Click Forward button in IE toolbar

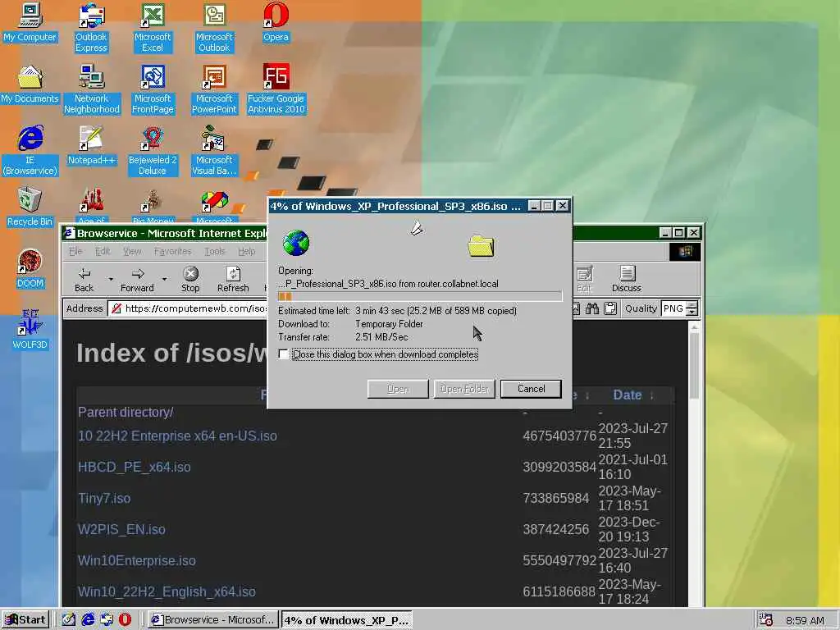click(x=137, y=281)
